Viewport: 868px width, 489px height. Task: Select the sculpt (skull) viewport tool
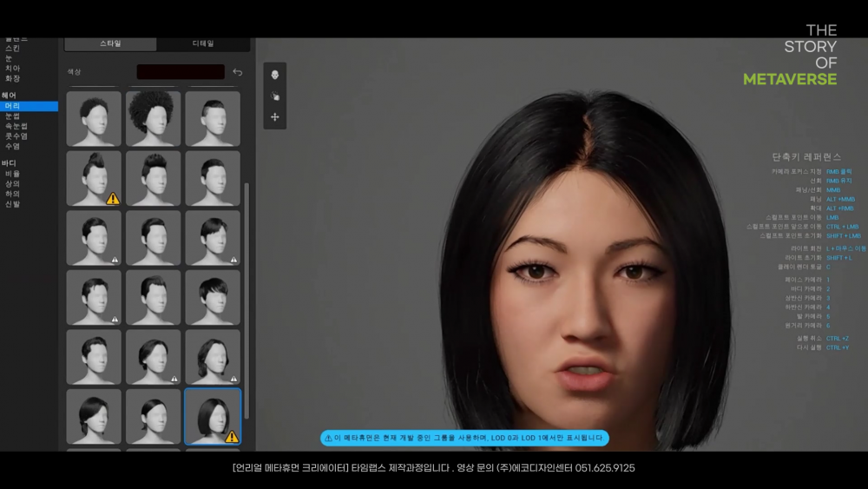click(x=274, y=75)
